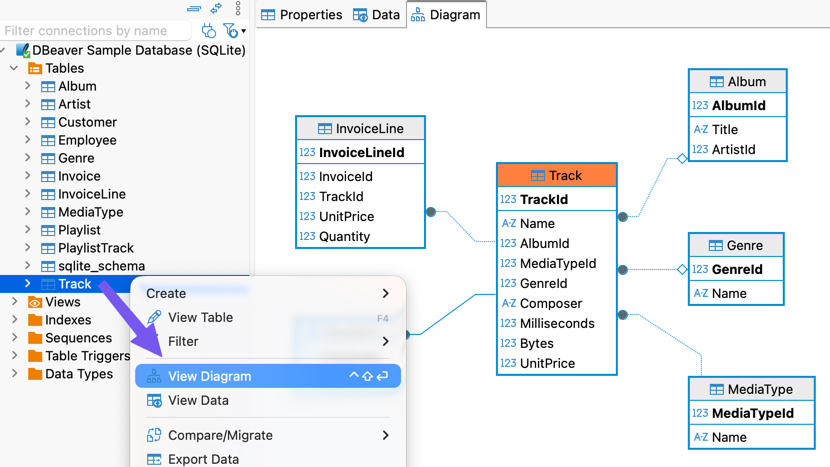Switch to the Data tab
The height and width of the screenshot is (467, 830).
point(376,15)
